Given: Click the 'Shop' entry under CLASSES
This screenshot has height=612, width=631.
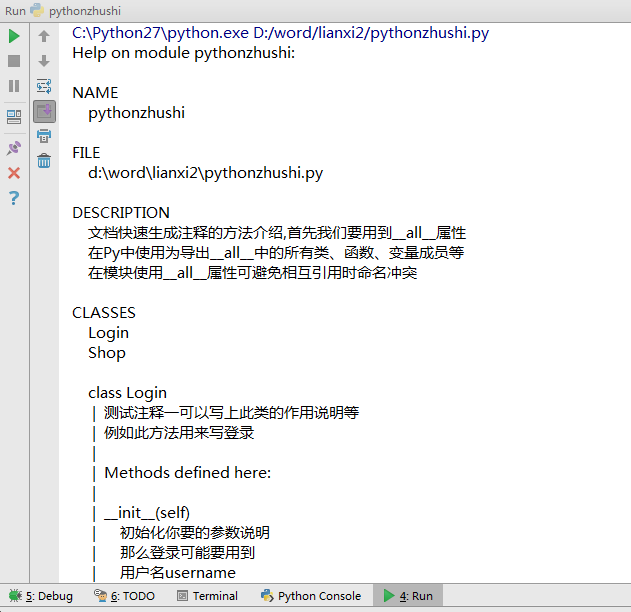Looking at the screenshot, I should (x=107, y=353).
